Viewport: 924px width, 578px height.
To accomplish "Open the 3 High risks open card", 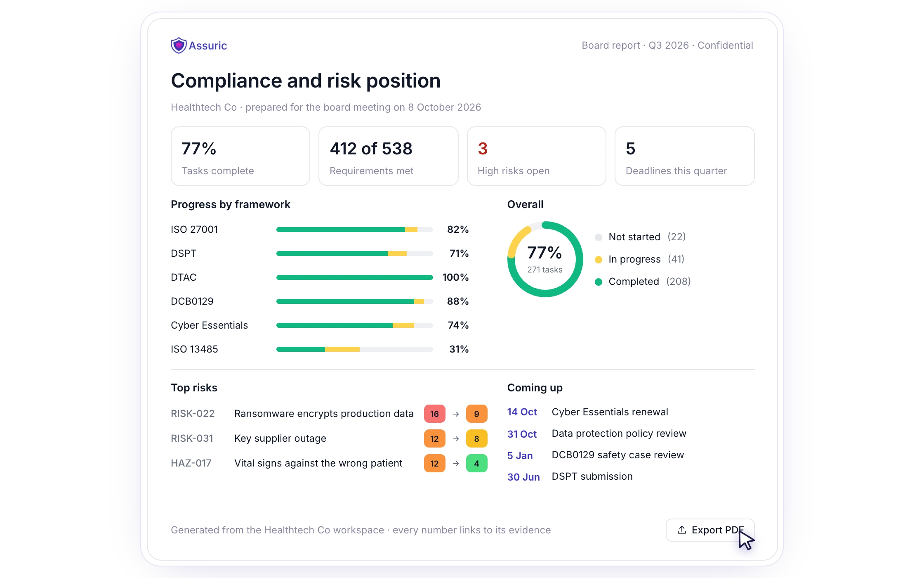I will pos(536,156).
